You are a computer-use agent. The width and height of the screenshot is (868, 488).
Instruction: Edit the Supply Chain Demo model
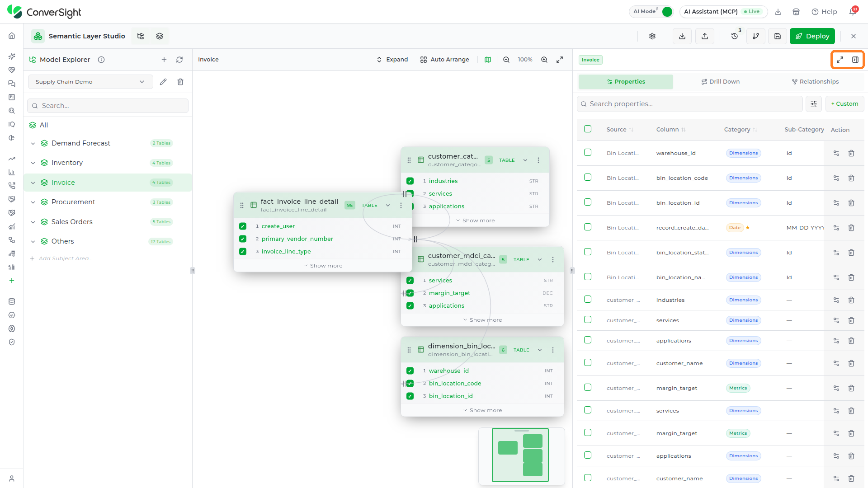[x=163, y=82]
